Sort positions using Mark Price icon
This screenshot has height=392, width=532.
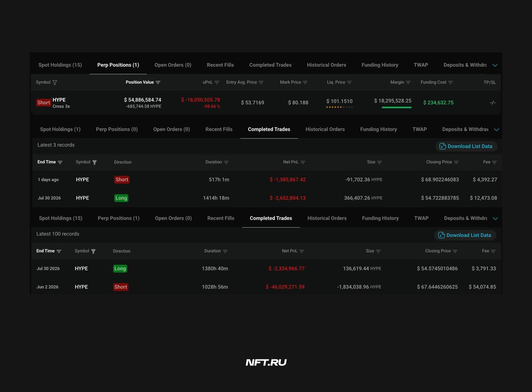point(305,83)
